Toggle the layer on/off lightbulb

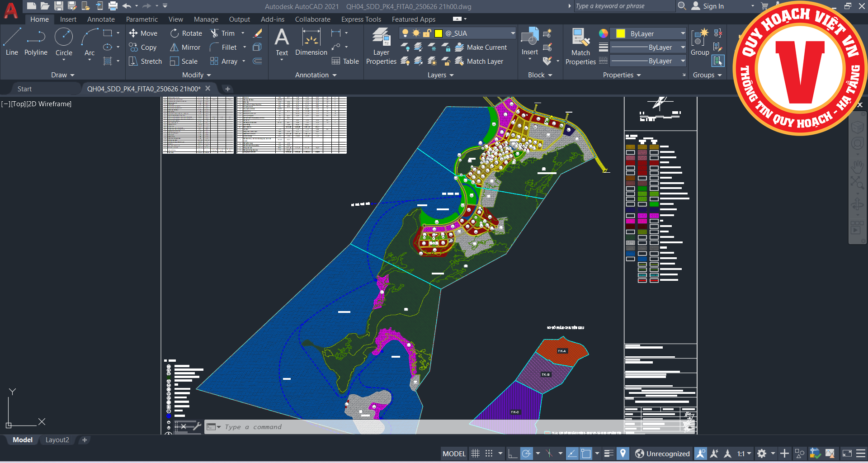(x=405, y=33)
